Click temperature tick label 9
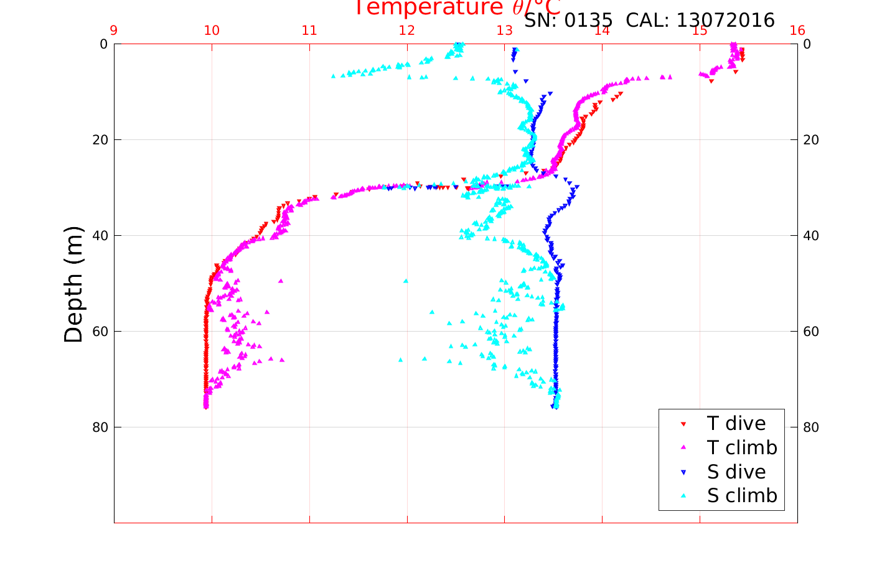This screenshot has height=588, width=882. [x=114, y=31]
